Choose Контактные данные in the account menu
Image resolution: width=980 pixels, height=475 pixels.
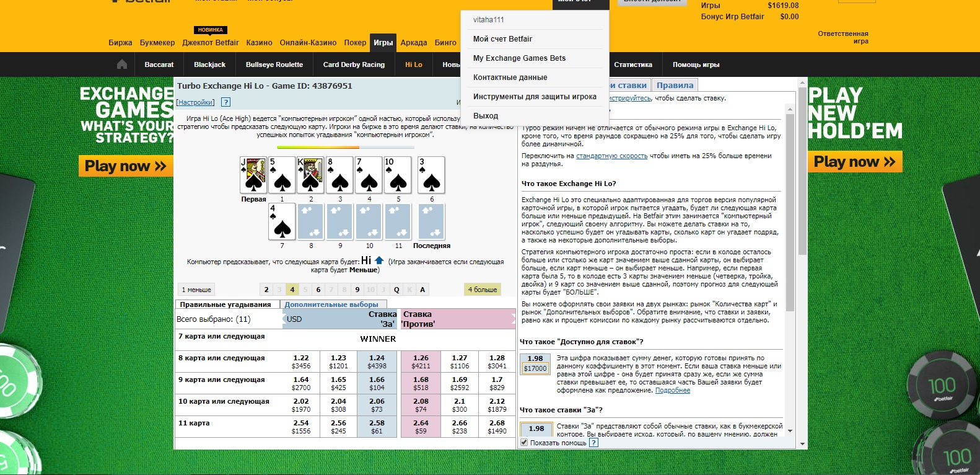coord(510,78)
